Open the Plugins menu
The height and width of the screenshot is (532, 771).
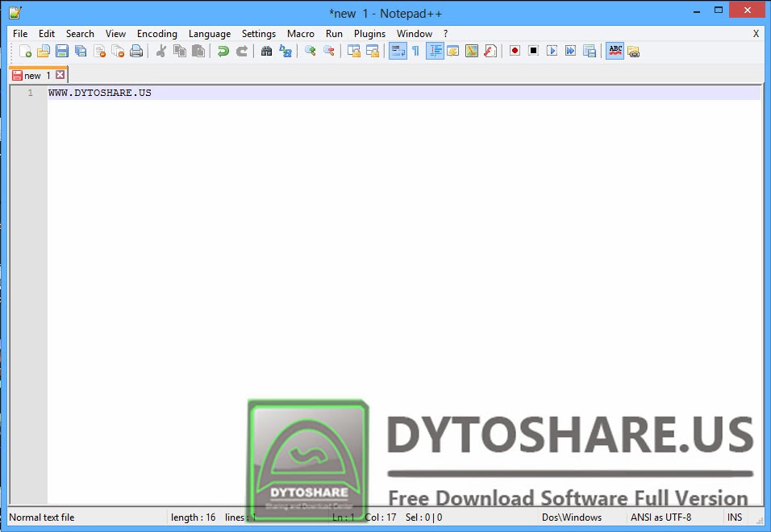[369, 34]
